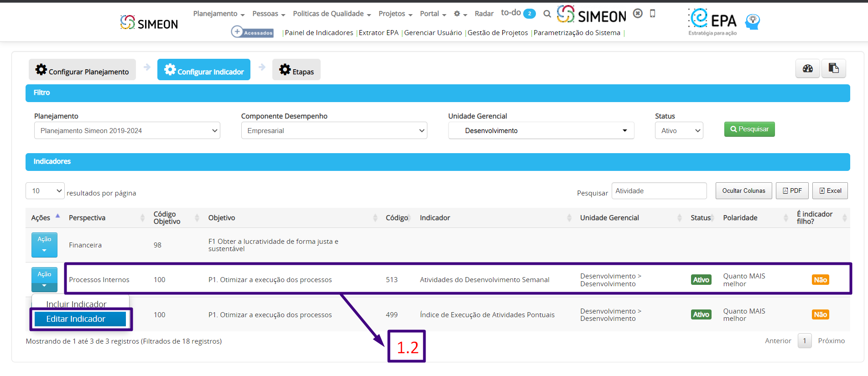
Task: Change the Status Ativo dropdown
Action: [x=679, y=130]
